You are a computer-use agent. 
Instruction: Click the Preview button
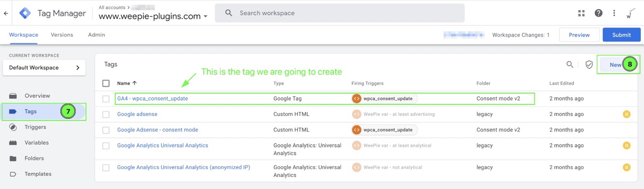pyautogui.click(x=579, y=35)
